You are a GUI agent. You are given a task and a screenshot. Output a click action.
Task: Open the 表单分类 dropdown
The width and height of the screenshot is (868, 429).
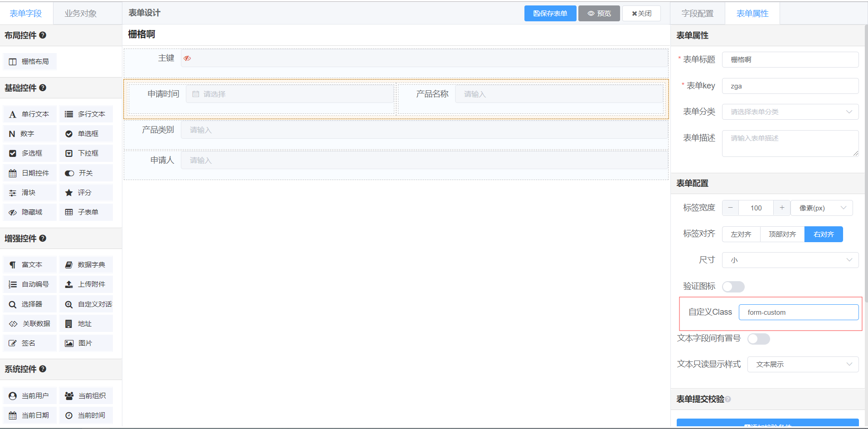pyautogui.click(x=790, y=112)
